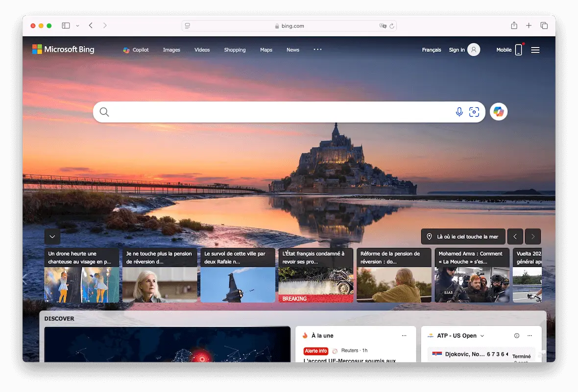Open the Djokovic match score row
Image resolution: width=578 pixels, height=392 pixels.
[481, 354]
